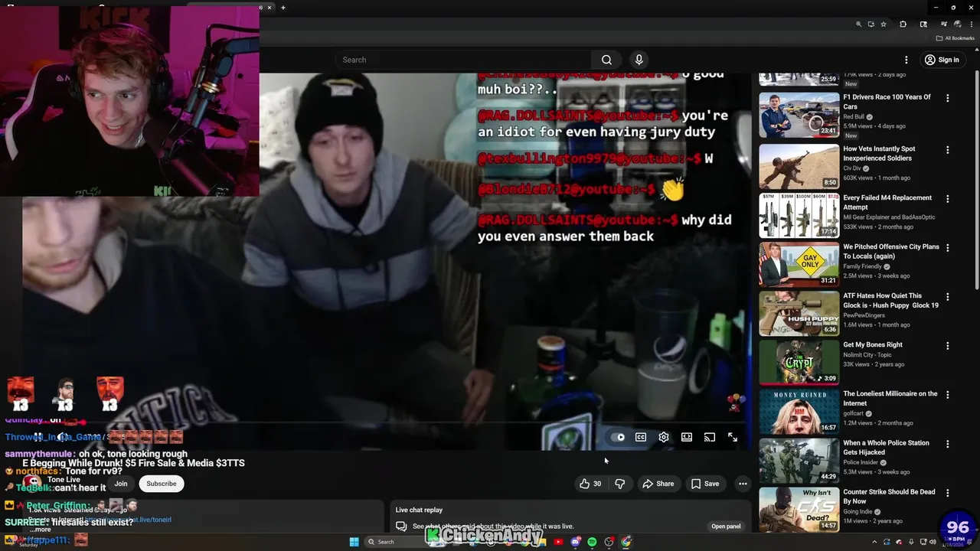
Task: Open ATF Hates How Quiet video thumbnail
Action: (x=799, y=313)
